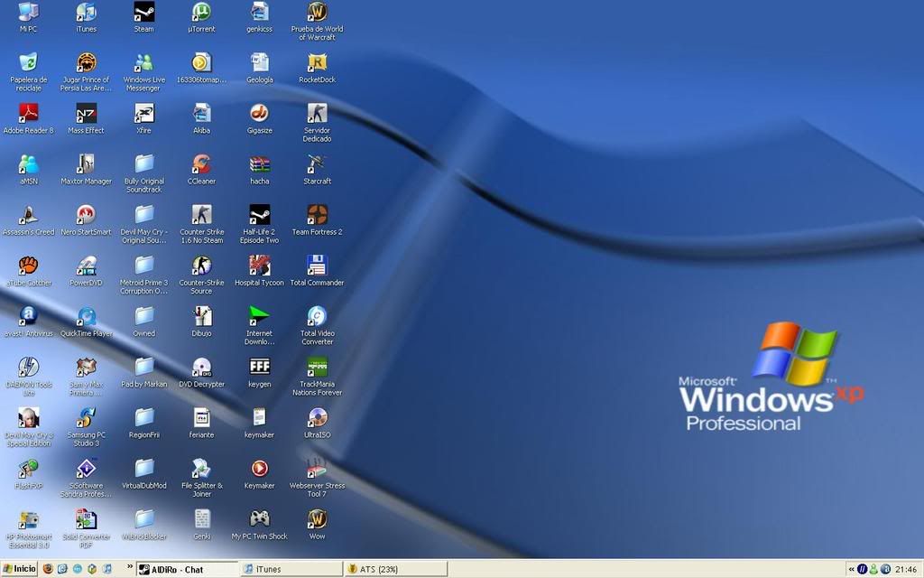Open the Pad by Markan folder
The height and width of the screenshot is (578, 924).
click(x=143, y=372)
